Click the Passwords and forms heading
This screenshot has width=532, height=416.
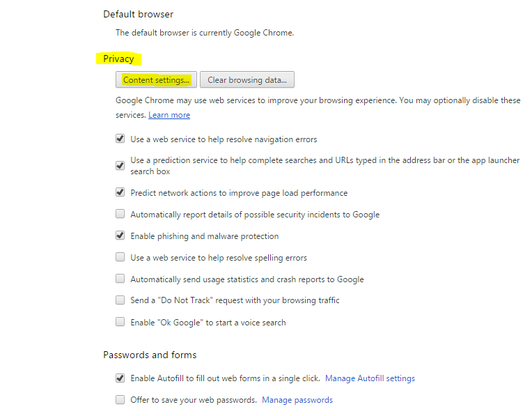coord(150,355)
